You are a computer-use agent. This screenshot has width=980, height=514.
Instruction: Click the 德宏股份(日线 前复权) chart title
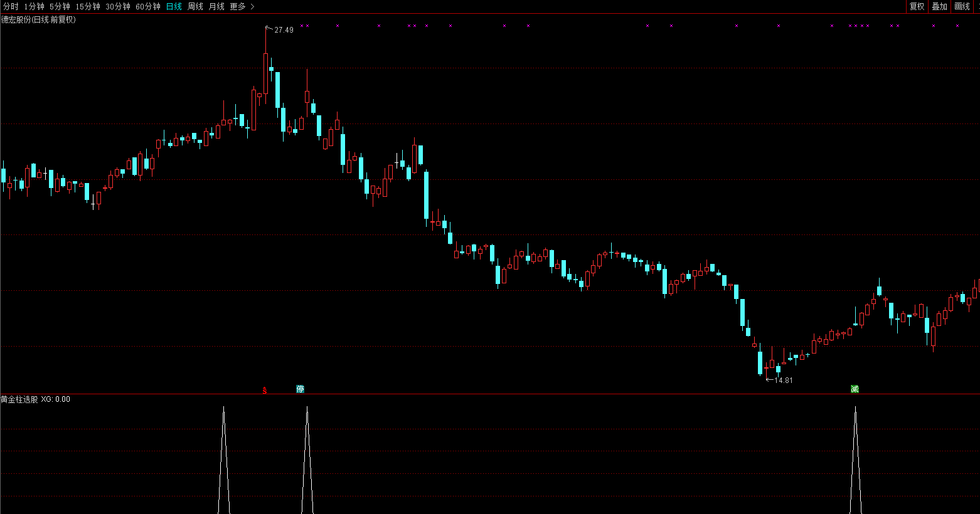pos(38,19)
